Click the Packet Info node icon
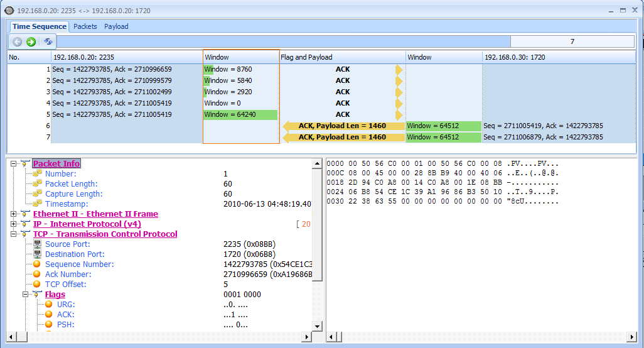Screen dimensions: 644x348 pos(25,163)
